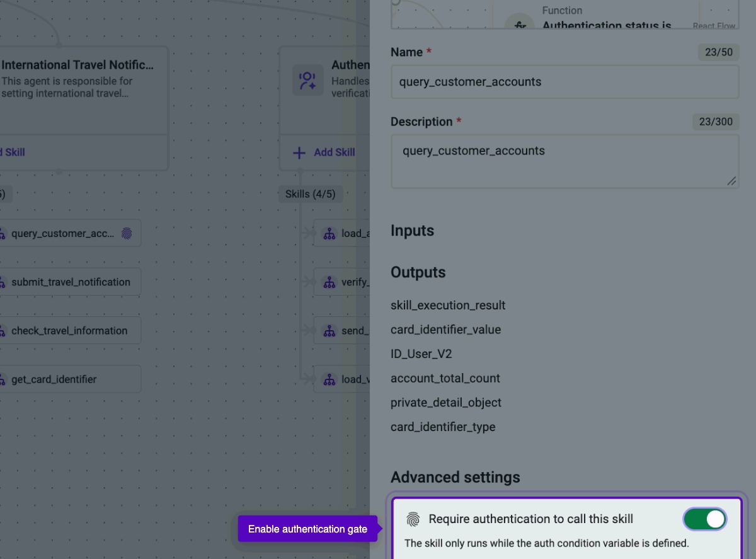Click the Authentication agent's people icon
This screenshot has height=559, width=756.
(307, 81)
